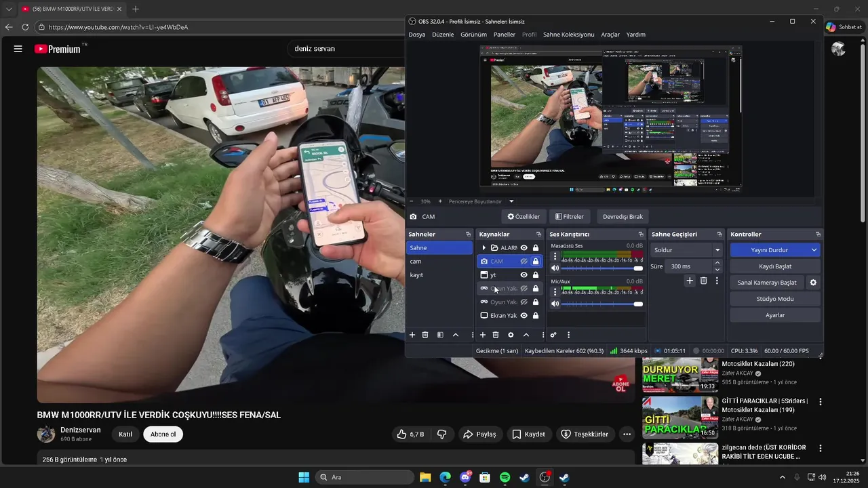Unlock the CAM source

(x=536, y=262)
